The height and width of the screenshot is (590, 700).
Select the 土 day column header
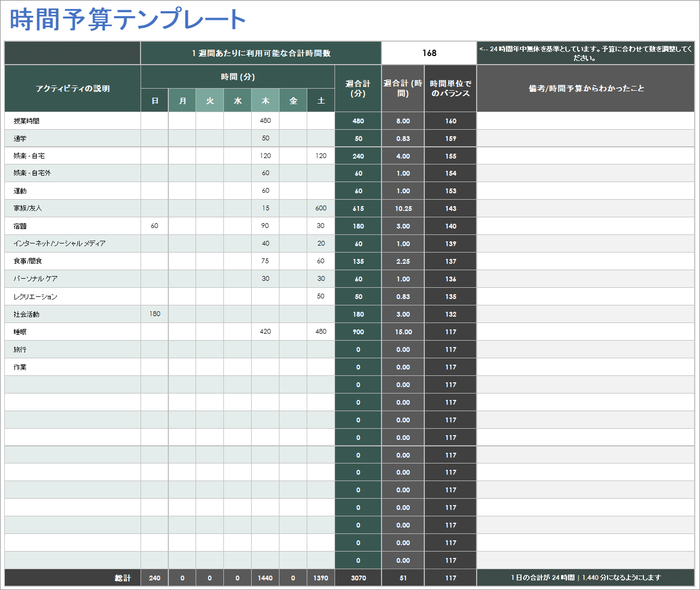(x=321, y=100)
